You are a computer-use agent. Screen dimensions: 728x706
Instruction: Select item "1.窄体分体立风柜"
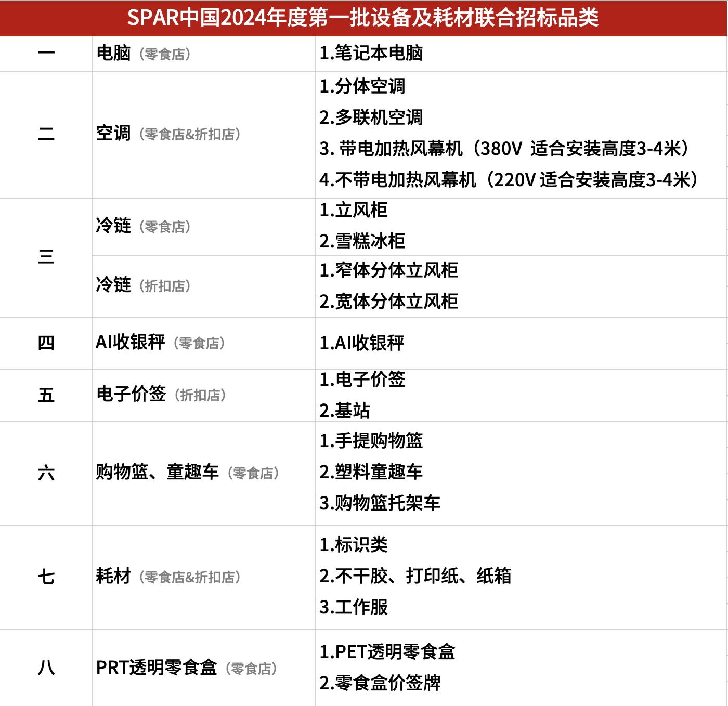pyautogui.click(x=389, y=270)
